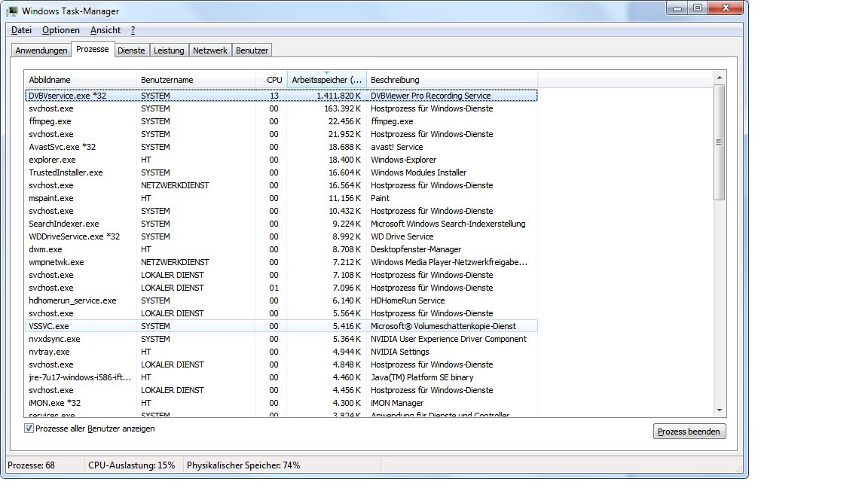The height and width of the screenshot is (488, 868).
Task: Click the Task-Manager icon in title bar
Action: (x=14, y=11)
